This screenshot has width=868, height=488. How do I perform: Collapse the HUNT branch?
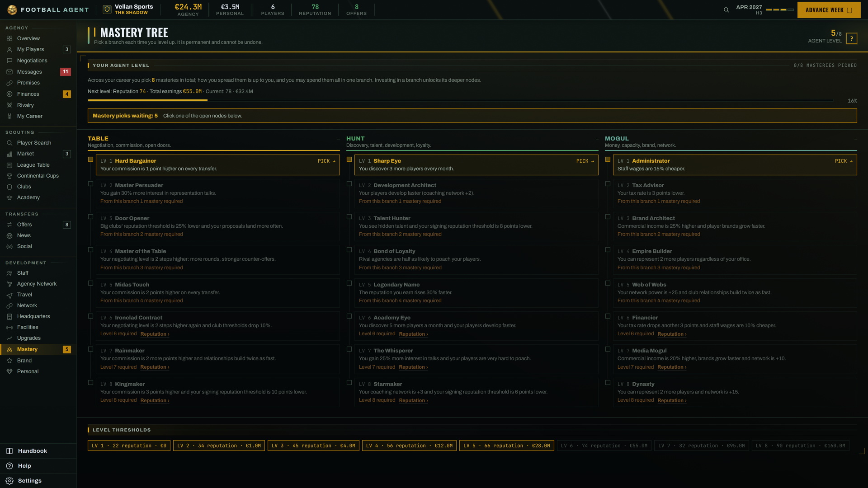(x=597, y=139)
